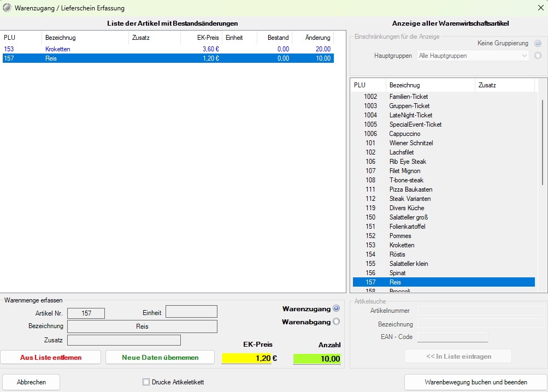This screenshot has height=392, width=548.
Task: Click the app icon in title bar
Action: coord(7,8)
